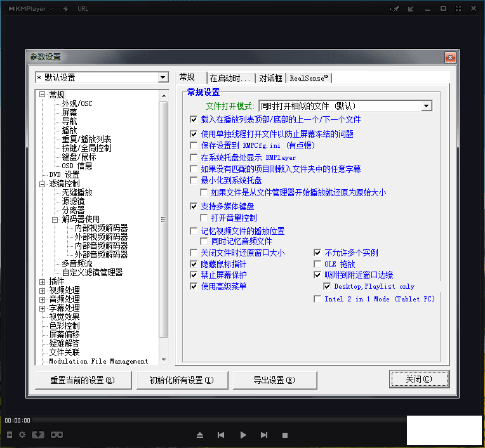The image size is (485, 448).
Task: Select 色彩控制 tree item
Action: click(x=64, y=326)
